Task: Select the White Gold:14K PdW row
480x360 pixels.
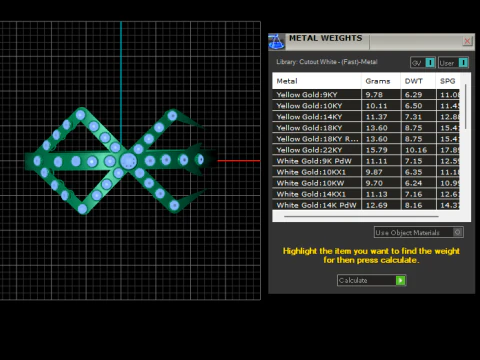Action: click(x=366, y=205)
